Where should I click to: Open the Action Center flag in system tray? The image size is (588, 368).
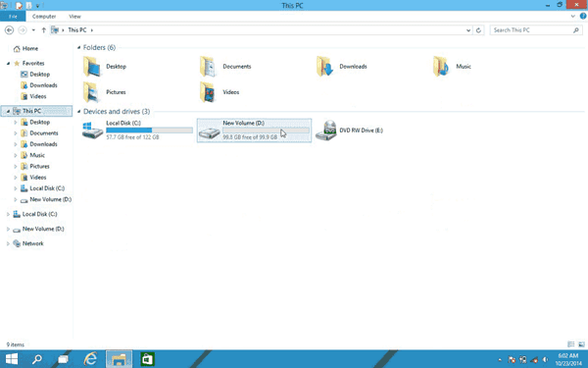(x=512, y=360)
